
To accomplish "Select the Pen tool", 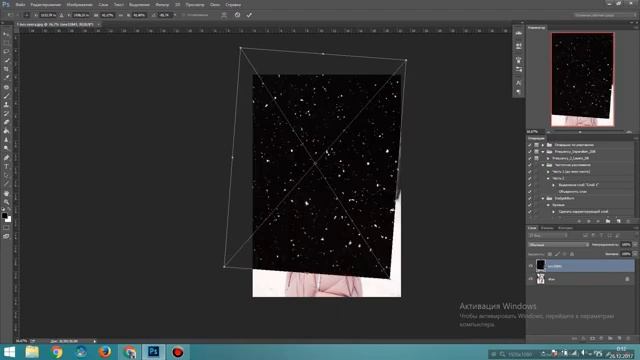I will point(6,158).
